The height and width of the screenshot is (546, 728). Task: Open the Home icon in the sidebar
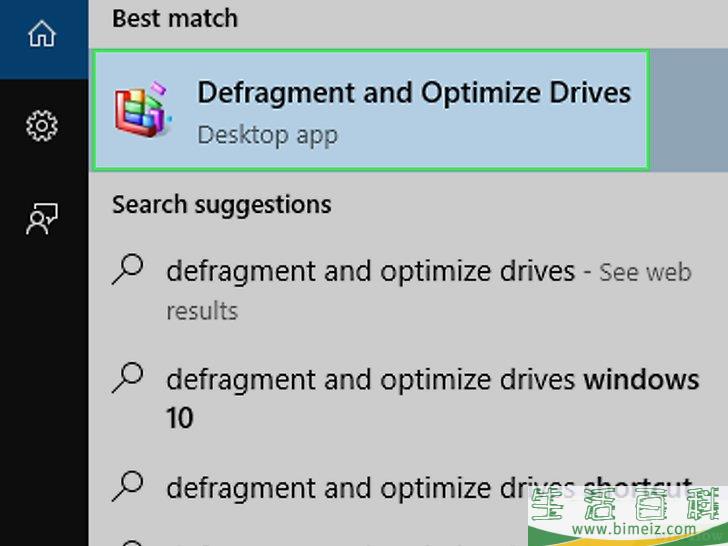tap(42, 34)
